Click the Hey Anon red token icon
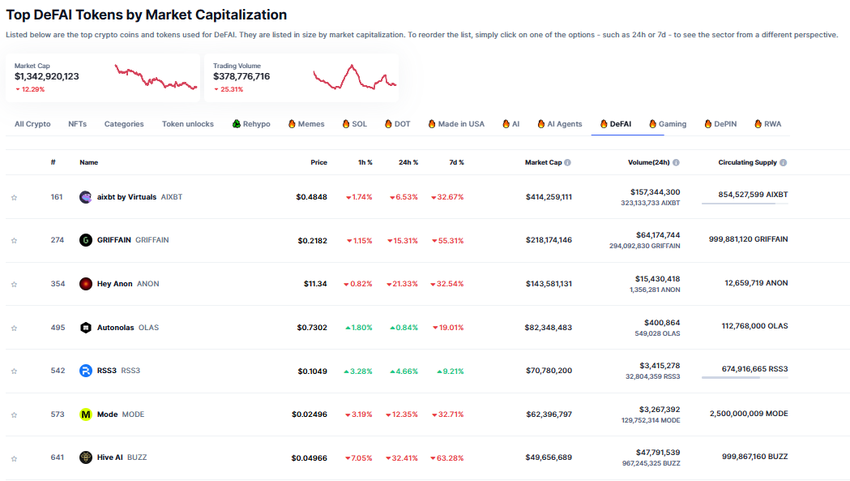The width and height of the screenshot is (850, 481). coord(86,284)
